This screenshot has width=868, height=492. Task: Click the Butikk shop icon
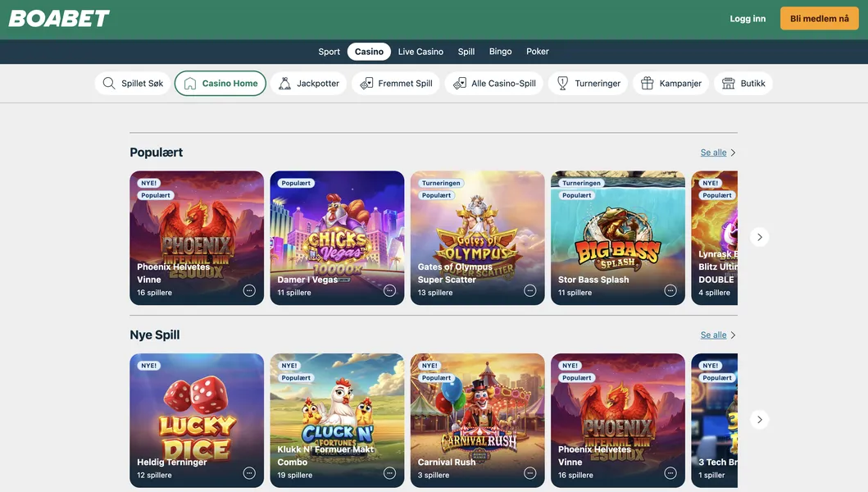(728, 84)
